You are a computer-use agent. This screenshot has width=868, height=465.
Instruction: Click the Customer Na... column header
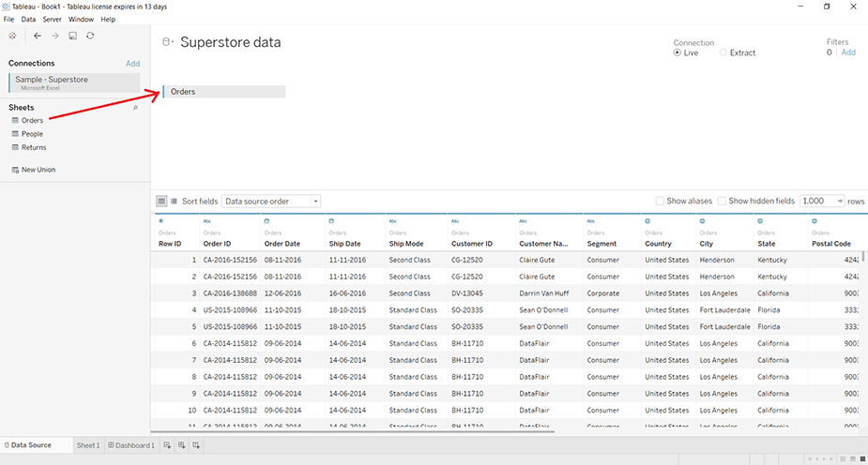pyautogui.click(x=543, y=244)
